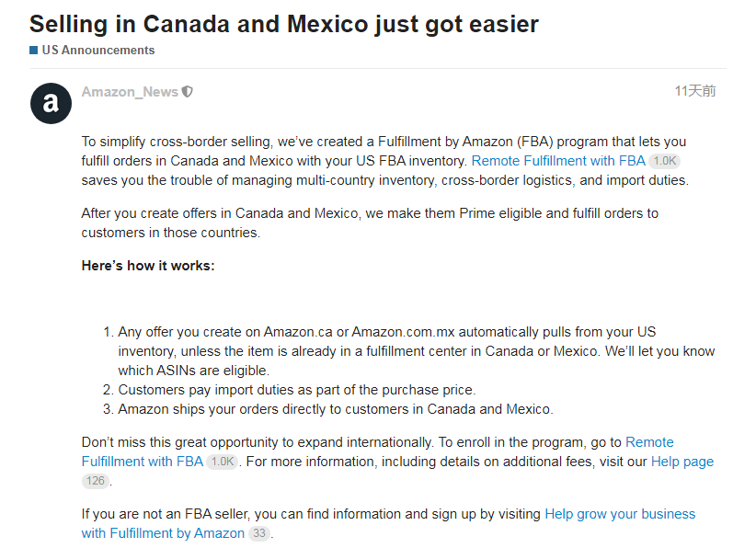Click the bold "Here's how it works:" heading
756x548 pixels.
148,266
